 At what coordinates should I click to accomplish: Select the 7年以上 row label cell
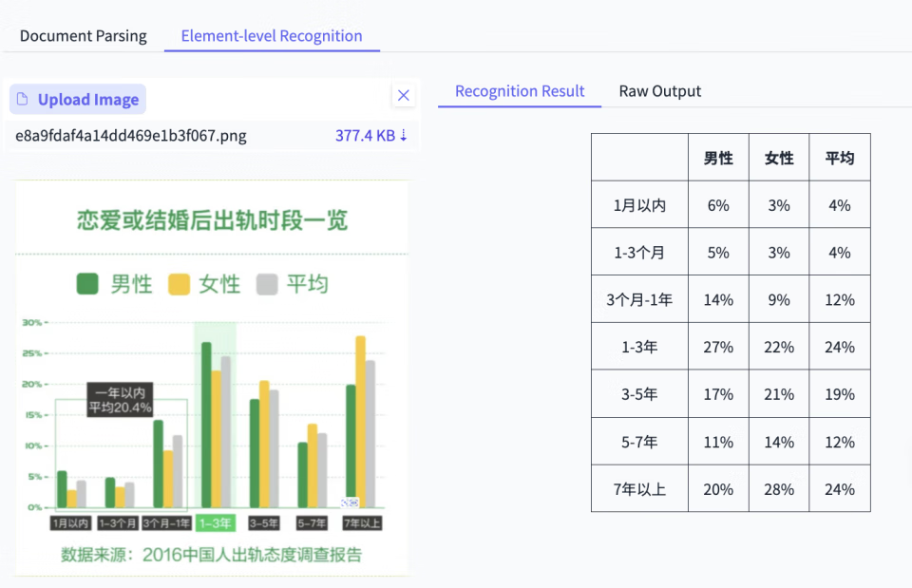[639, 489]
